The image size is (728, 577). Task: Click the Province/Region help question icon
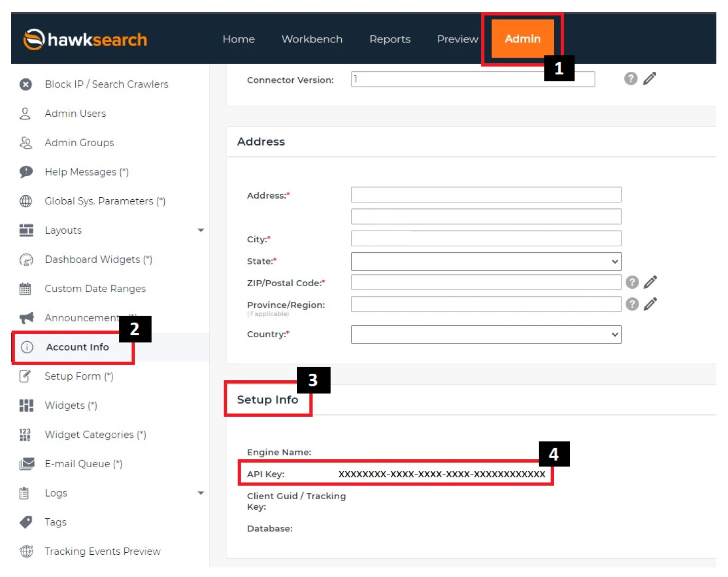632,304
